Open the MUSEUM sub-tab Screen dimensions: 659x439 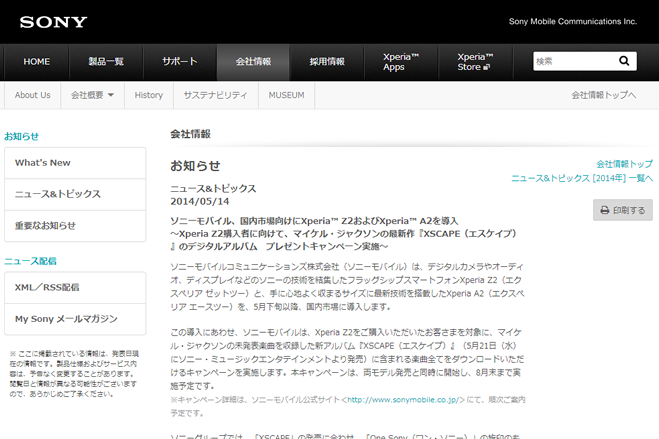[x=286, y=95]
